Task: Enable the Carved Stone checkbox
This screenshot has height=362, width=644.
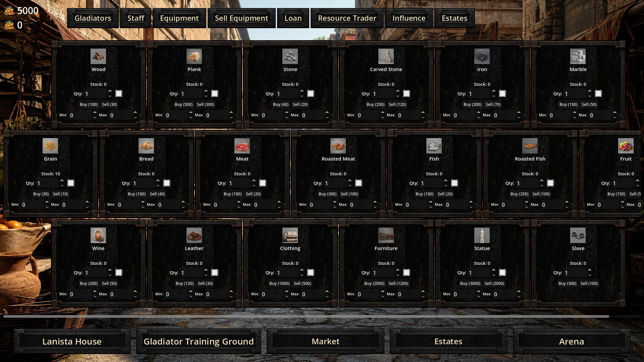Action: [407, 94]
